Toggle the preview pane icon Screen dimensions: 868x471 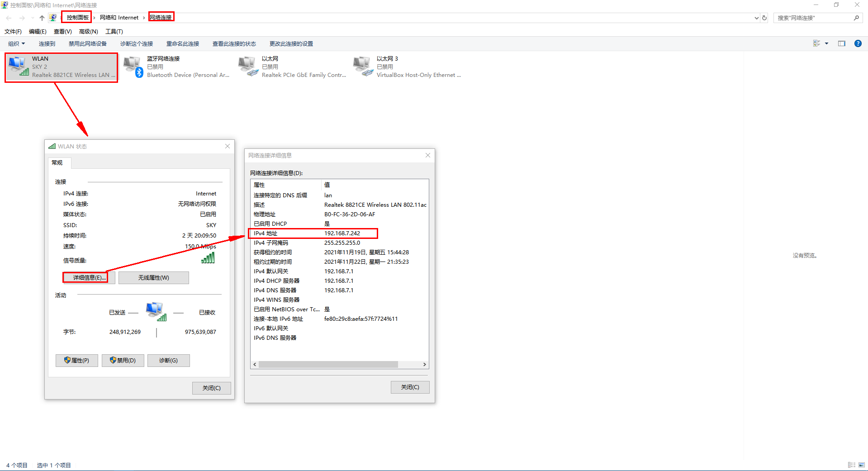pos(841,43)
